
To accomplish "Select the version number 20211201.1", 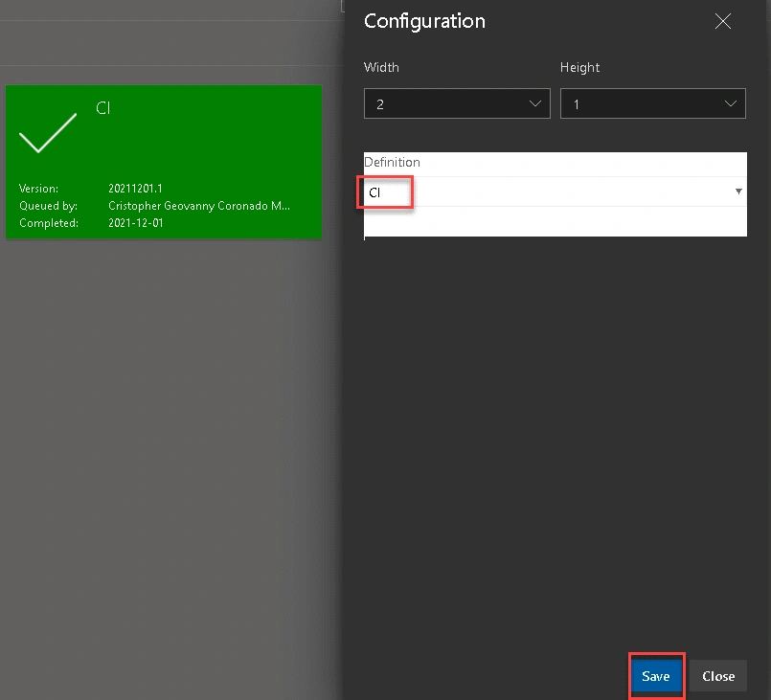I will click(x=135, y=189).
